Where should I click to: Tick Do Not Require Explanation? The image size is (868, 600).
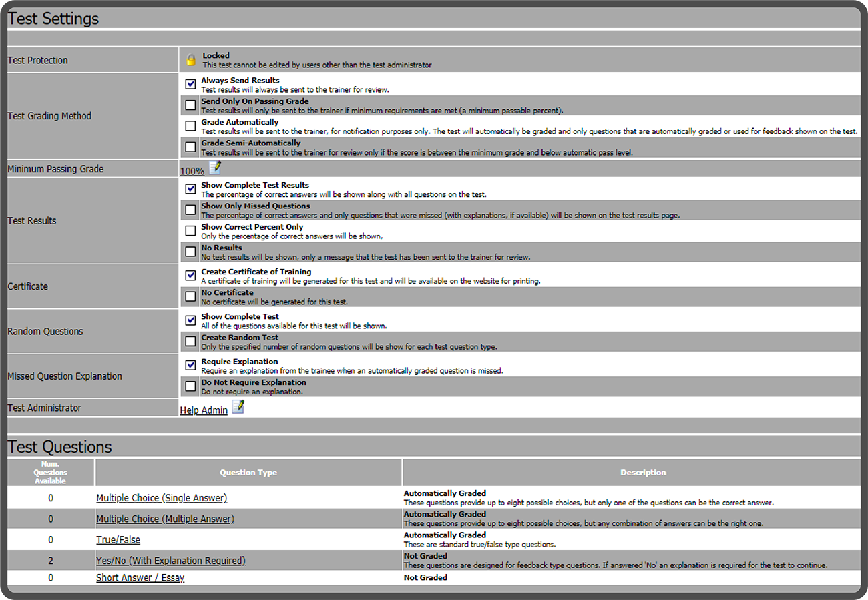tap(191, 386)
